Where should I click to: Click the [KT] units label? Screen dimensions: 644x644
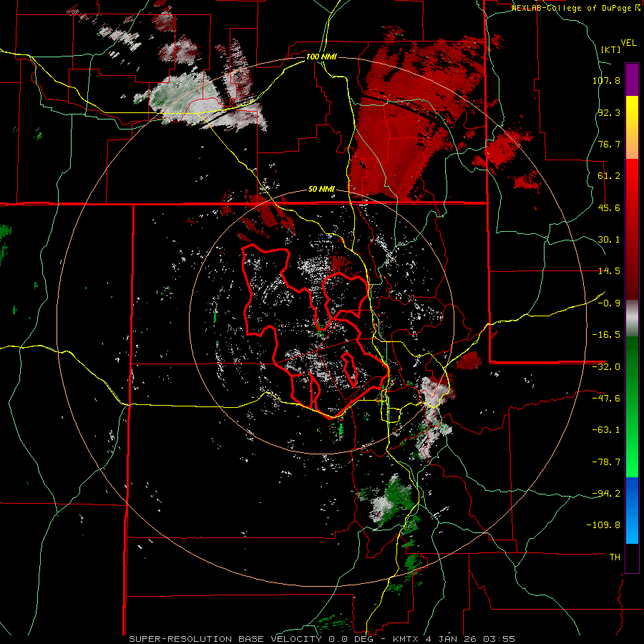pyautogui.click(x=610, y=49)
